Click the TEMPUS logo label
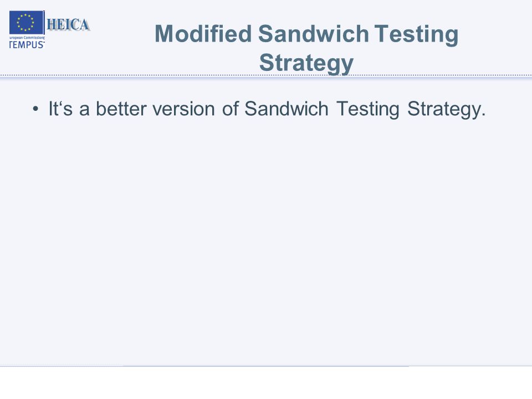532x399 pixels. [x=27, y=45]
